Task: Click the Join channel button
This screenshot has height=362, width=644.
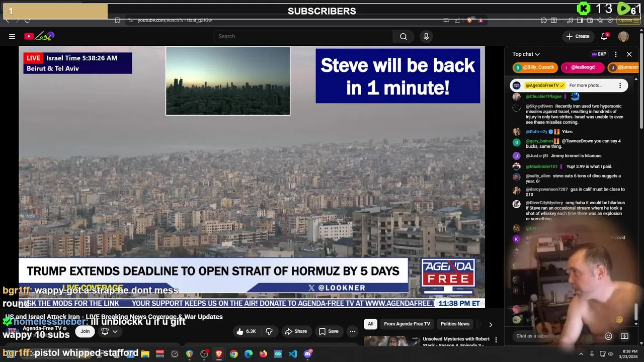Action: point(85,331)
